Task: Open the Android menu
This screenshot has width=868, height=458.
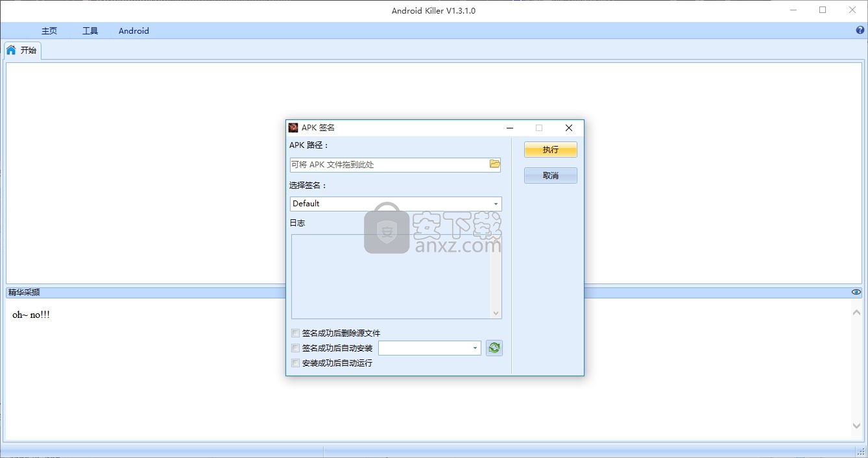Action: [x=134, y=30]
